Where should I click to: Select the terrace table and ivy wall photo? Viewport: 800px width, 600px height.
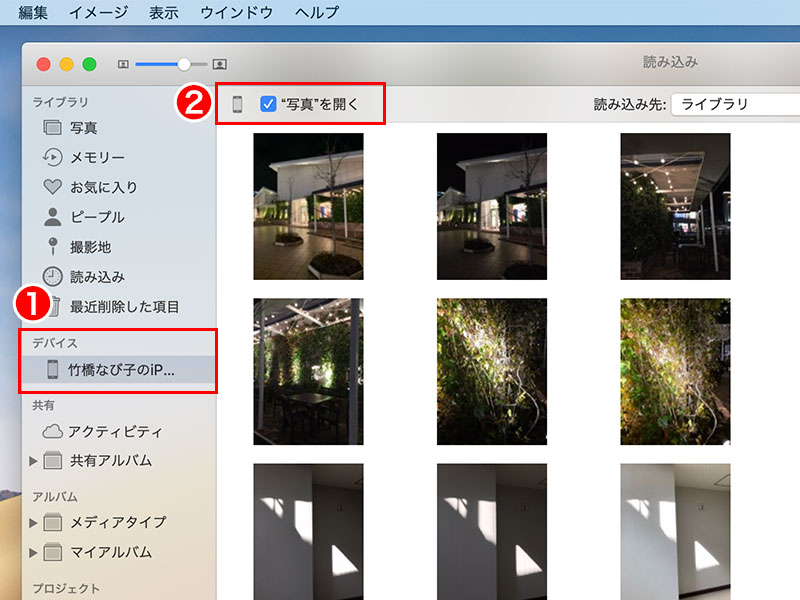click(x=309, y=371)
